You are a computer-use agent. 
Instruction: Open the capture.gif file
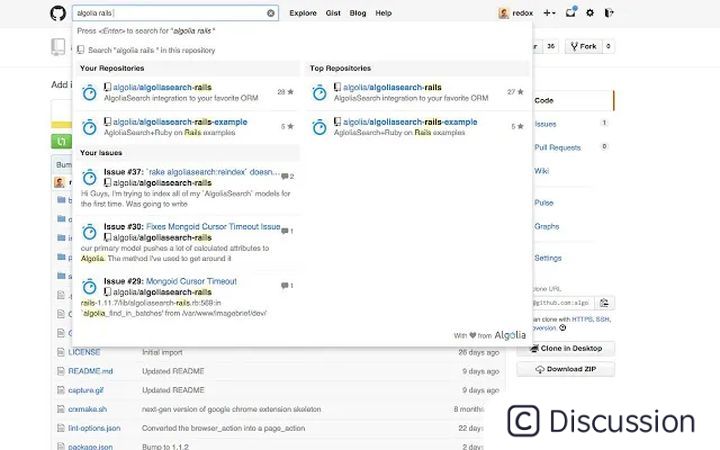pyautogui.click(x=86, y=390)
